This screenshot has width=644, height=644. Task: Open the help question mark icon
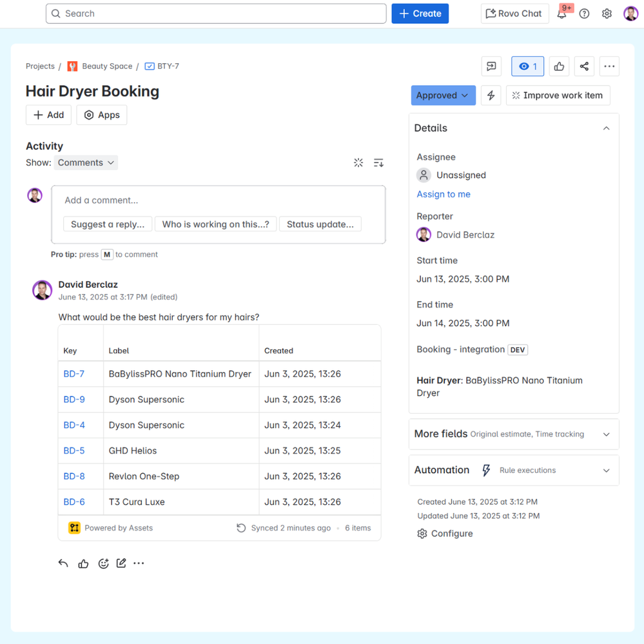pos(584,14)
